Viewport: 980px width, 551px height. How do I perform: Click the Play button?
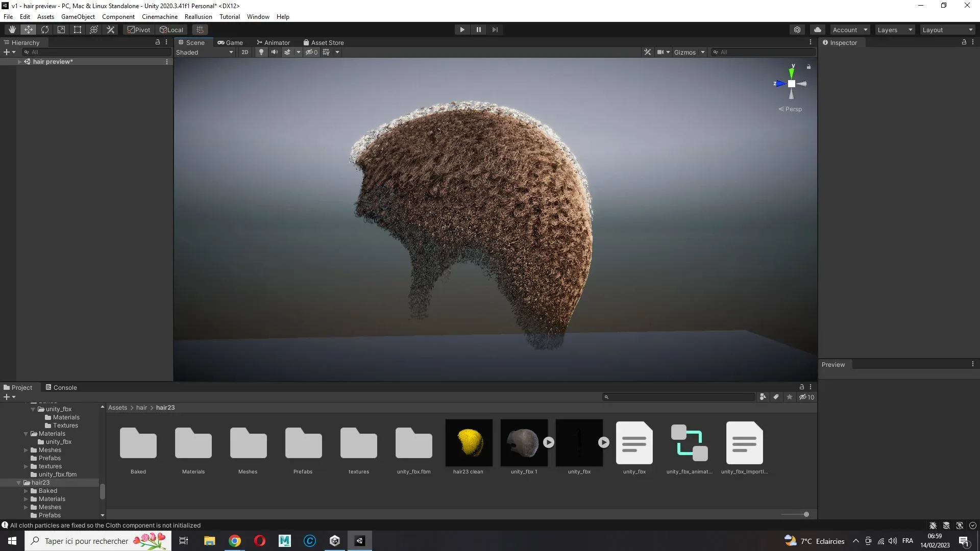tap(462, 30)
